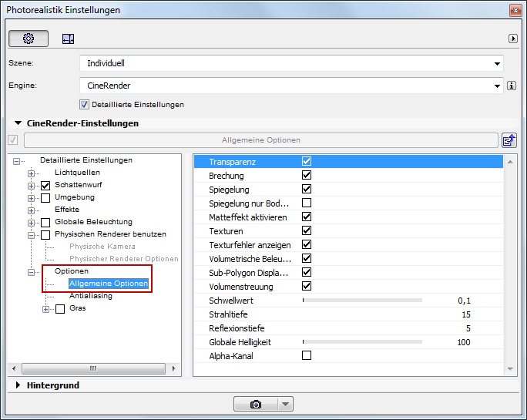
Task: Click the Strahltiefe value 15
Action: pyautogui.click(x=466, y=314)
